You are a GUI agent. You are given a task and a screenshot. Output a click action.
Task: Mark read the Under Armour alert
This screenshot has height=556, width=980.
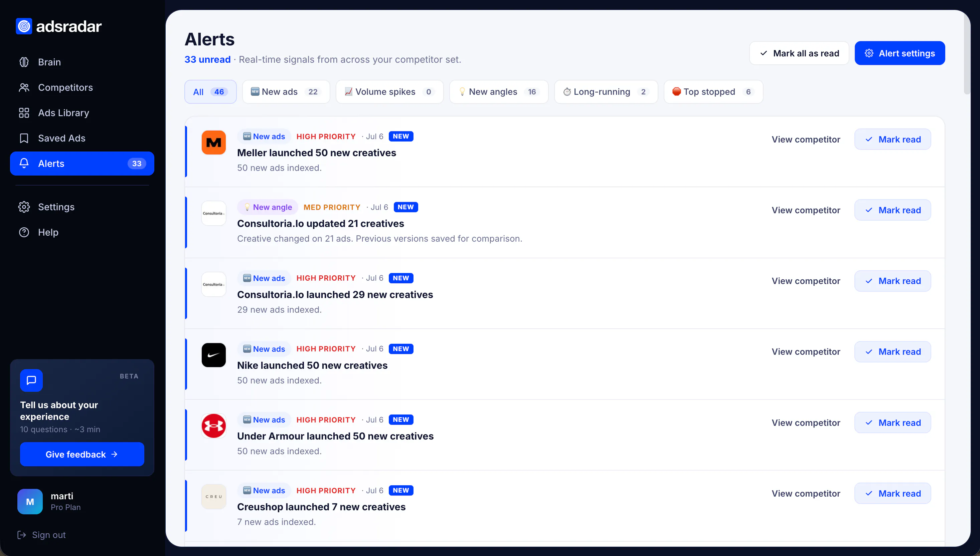click(x=892, y=423)
